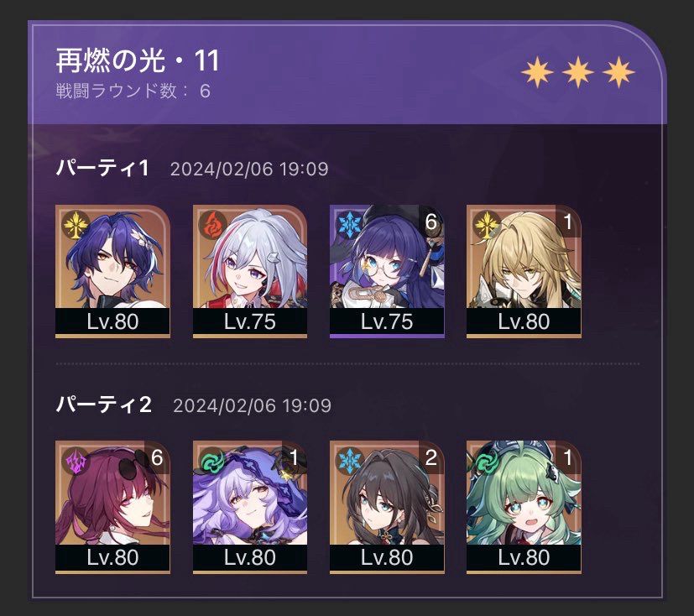Open the glasses-wearing Lv.75 character portrait
Screen dimensions: 694x616
[x=387, y=271]
